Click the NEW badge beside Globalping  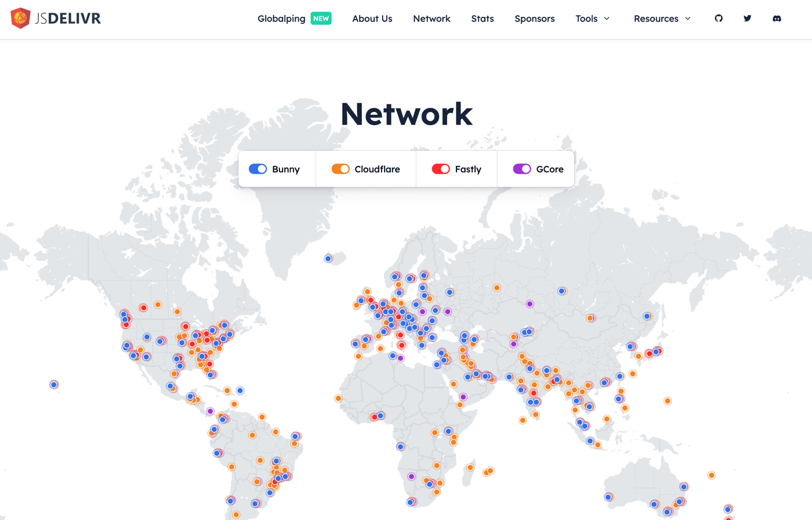[321, 19]
